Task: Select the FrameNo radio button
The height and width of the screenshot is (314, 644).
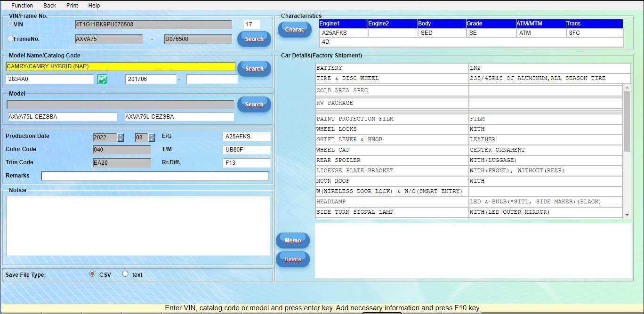Action: (x=10, y=39)
